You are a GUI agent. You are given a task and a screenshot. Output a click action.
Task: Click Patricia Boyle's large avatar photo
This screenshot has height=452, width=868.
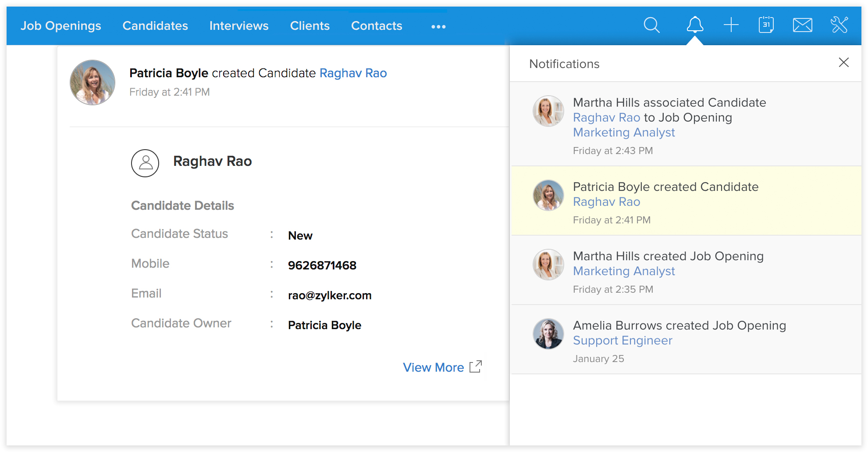[92, 83]
